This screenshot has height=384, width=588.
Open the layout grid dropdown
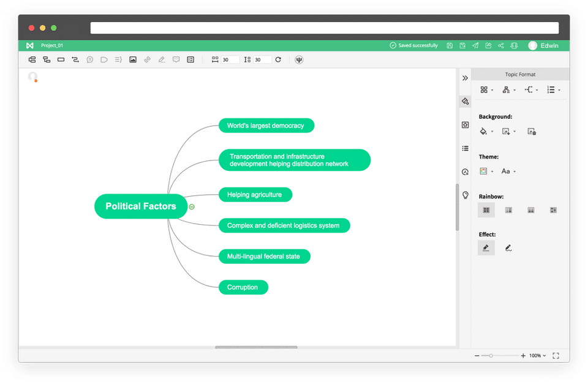[487, 89]
